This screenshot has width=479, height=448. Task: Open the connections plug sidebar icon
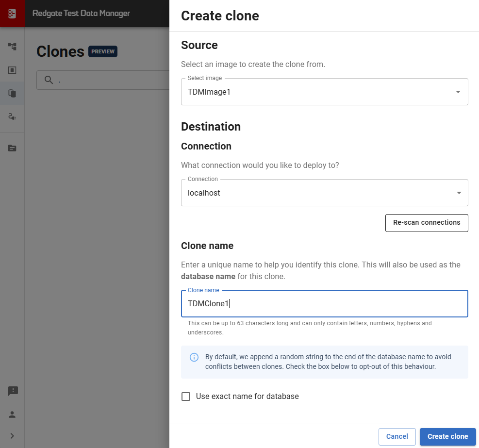pyautogui.click(x=12, y=116)
